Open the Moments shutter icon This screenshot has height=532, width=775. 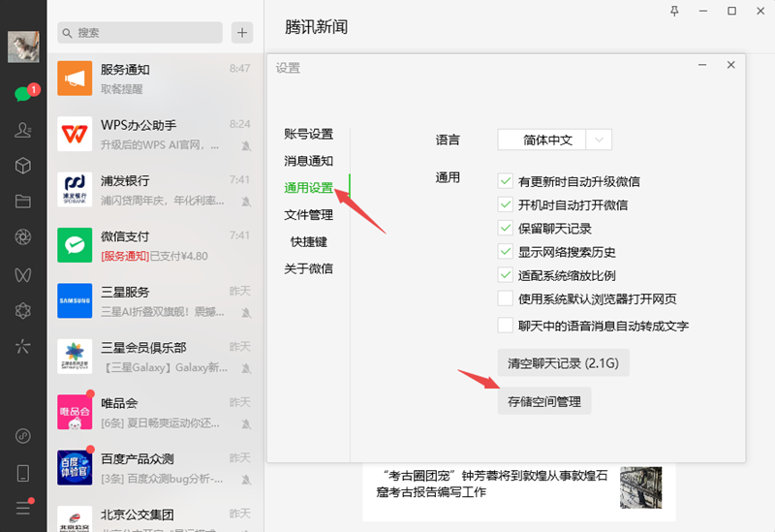coord(23,237)
